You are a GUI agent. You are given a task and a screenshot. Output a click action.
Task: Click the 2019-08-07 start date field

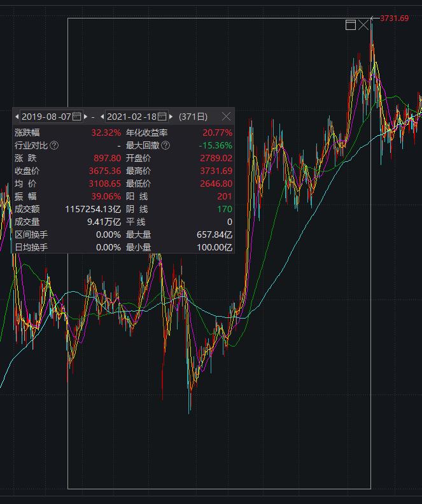click(46, 117)
